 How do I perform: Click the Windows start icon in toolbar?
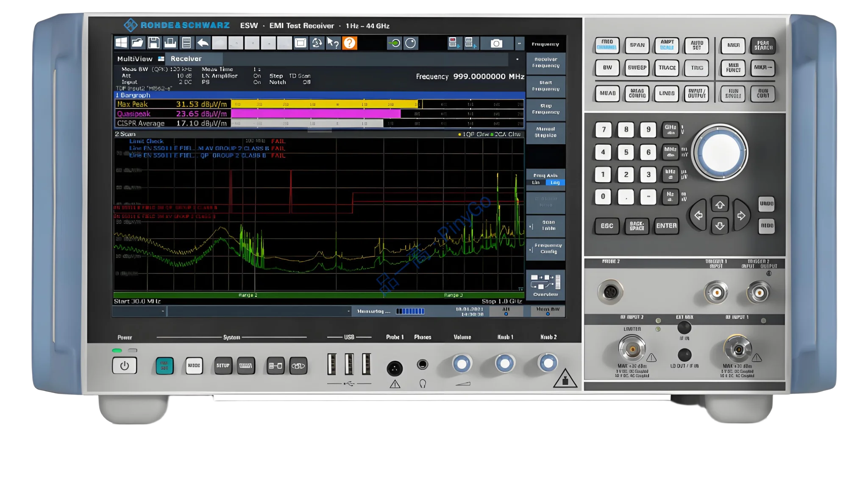tap(121, 43)
